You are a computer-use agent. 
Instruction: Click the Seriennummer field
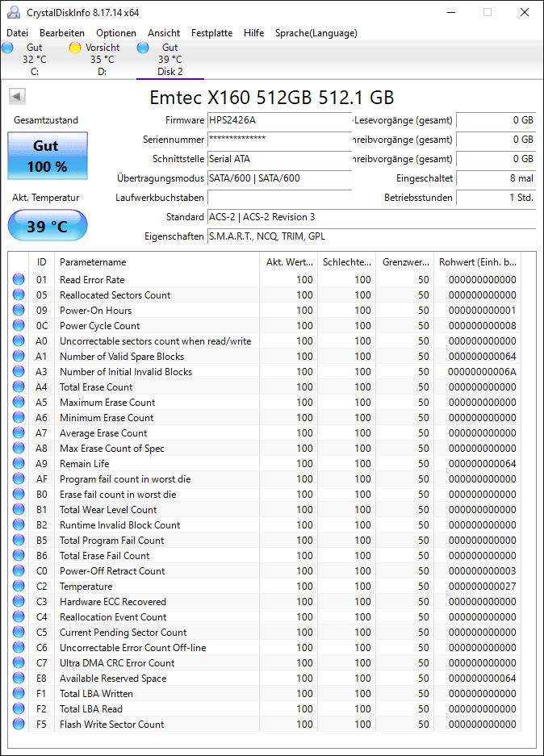coord(280,140)
